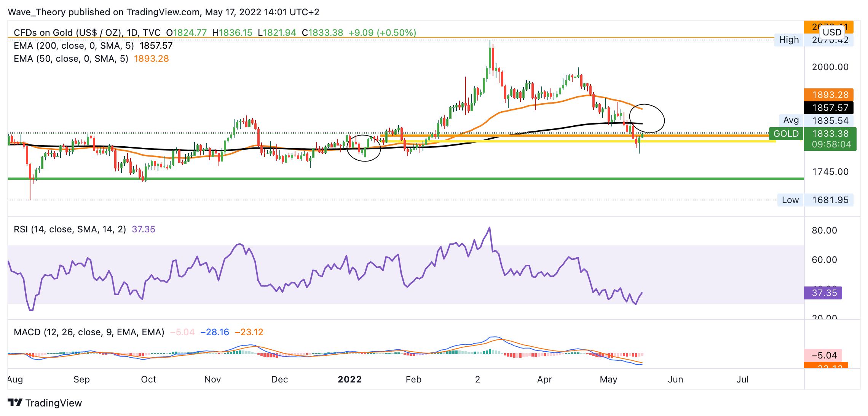Click the 2022 label on time axis
The image size is (868, 416).
(x=349, y=379)
